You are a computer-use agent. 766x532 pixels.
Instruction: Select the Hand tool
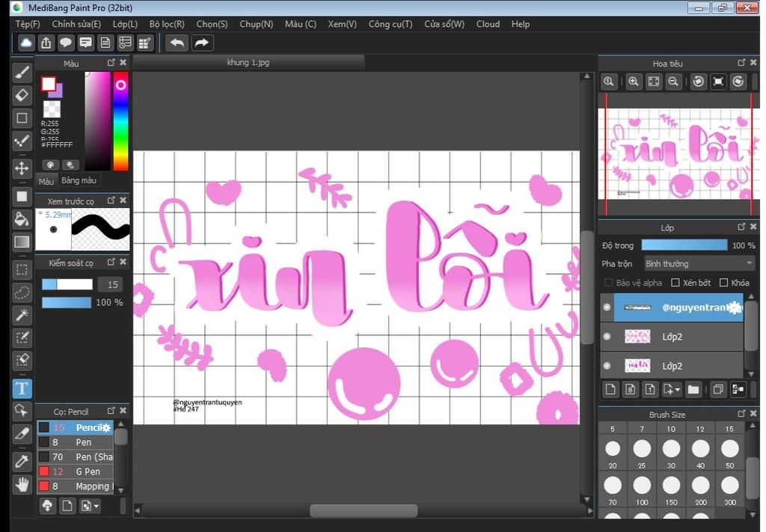click(x=22, y=485)
